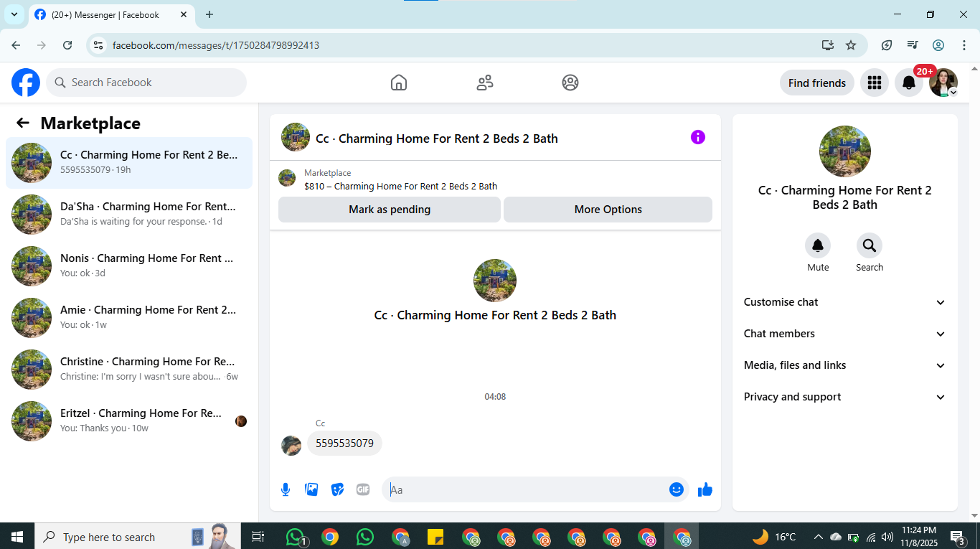Expand Customise chat section
Screen dimensions: 980x549
click(845, 302)
